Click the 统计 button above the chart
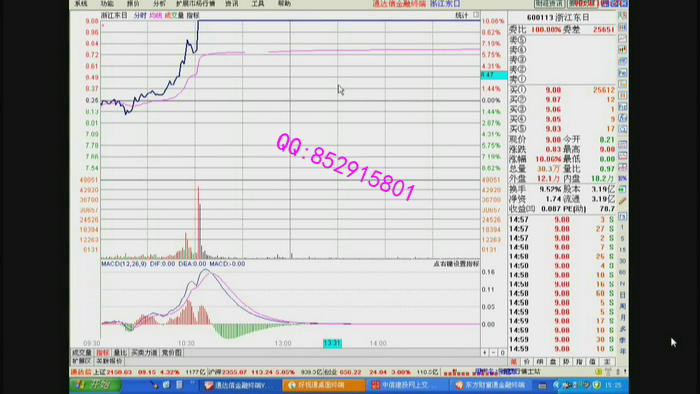 pos(461,15)
